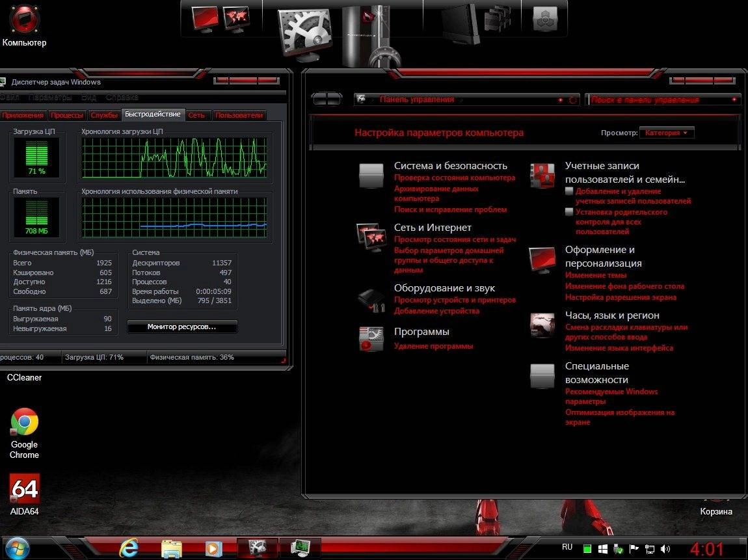Click the RU language indicator
Image resolution: width=748 pixels, height=560 pixels.
coord(567,547)
